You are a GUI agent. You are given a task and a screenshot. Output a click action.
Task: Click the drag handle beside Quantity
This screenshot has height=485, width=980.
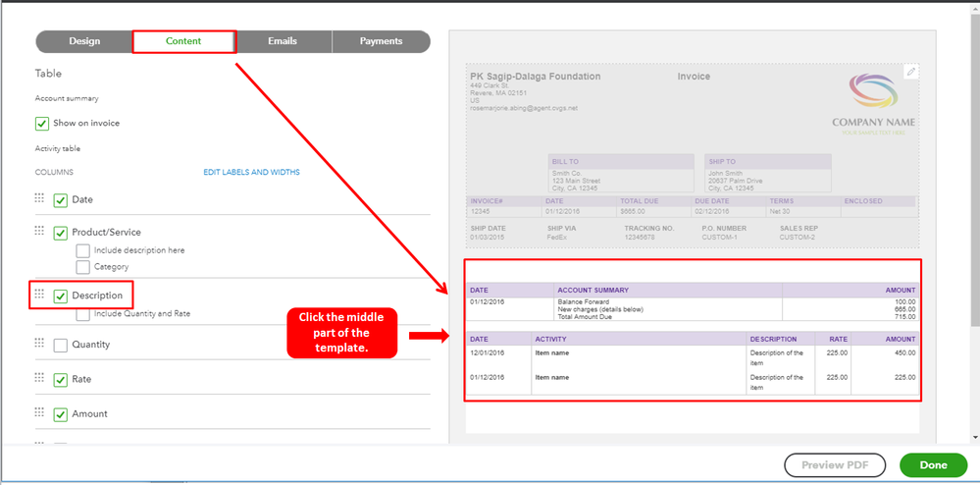pos(39,343)
